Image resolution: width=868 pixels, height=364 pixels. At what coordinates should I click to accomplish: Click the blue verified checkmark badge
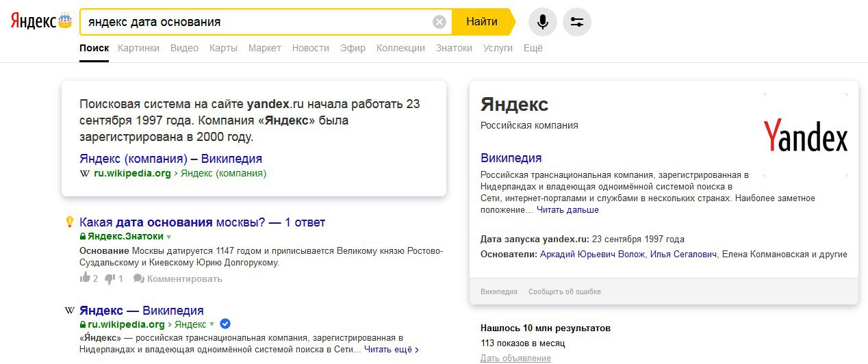coord(225,324)
